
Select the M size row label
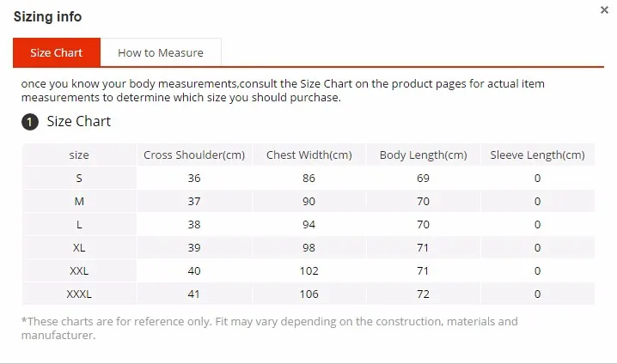point(79,201)
